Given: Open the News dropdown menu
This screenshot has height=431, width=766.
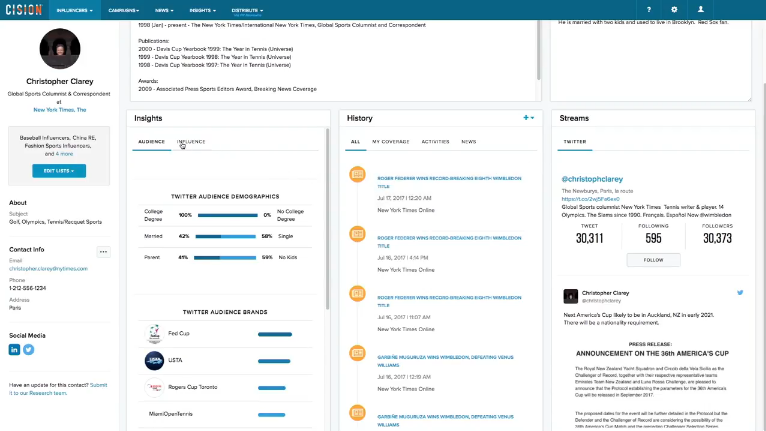Looking at the screenshot, I should pos(164,10).
